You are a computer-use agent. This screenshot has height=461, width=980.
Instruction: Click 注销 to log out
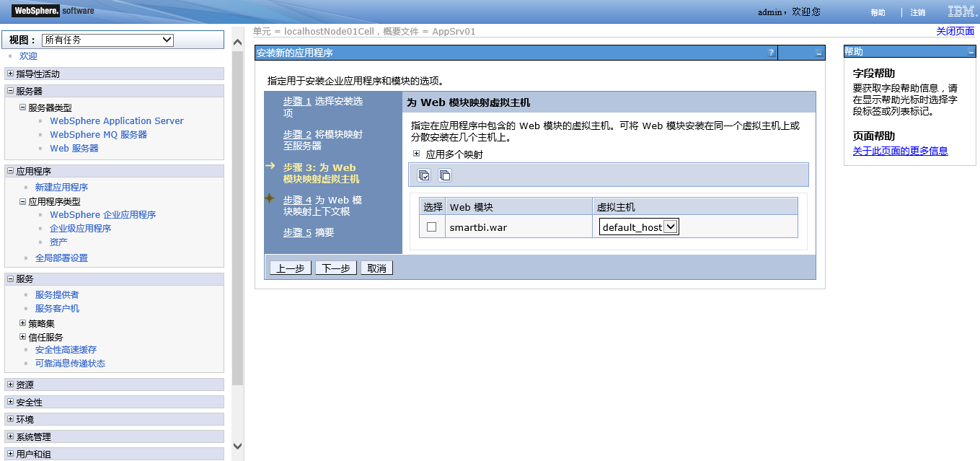click(x=918, y=12)
